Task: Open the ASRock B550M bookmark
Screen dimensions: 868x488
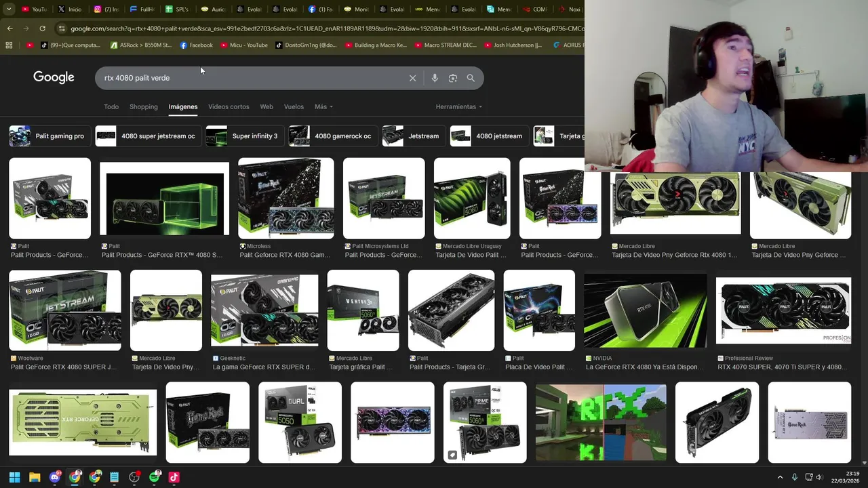Action: click(140, 45)
